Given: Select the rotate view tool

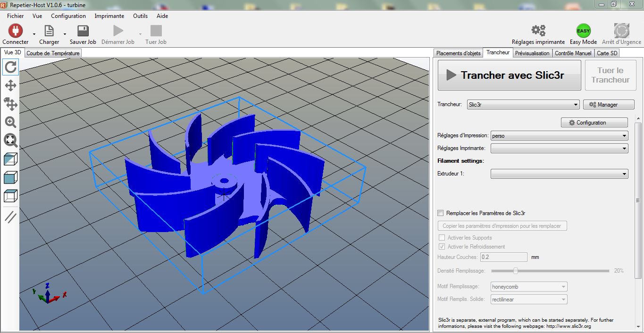Looking at the screenshot, I should tap(10, 67).
